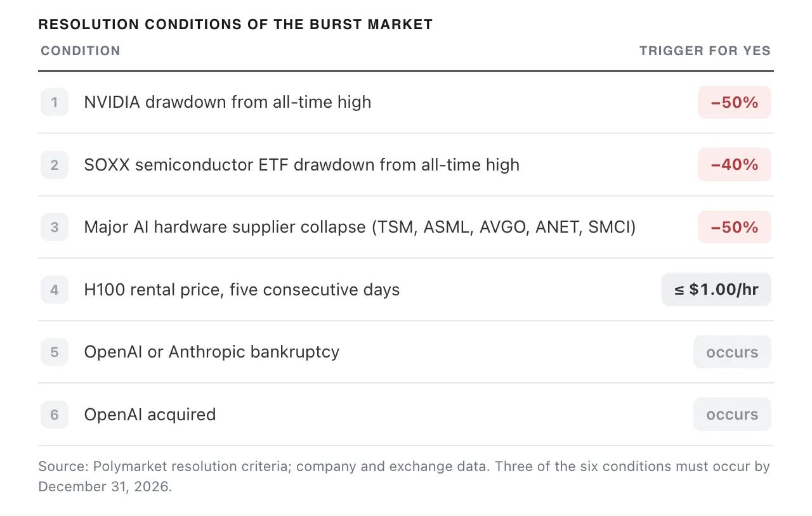This screenshot has height=516, width=812.
Task: Click the number 3 row badge
Action: click(55, 227)
